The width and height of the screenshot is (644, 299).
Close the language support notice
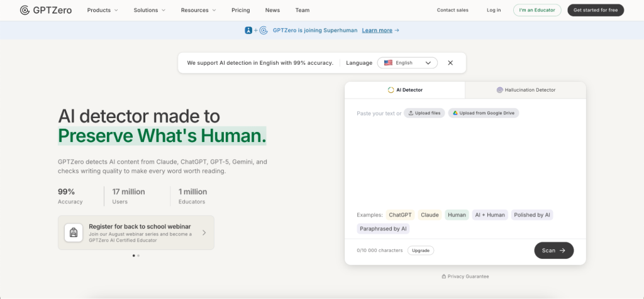tap(450, 63)
